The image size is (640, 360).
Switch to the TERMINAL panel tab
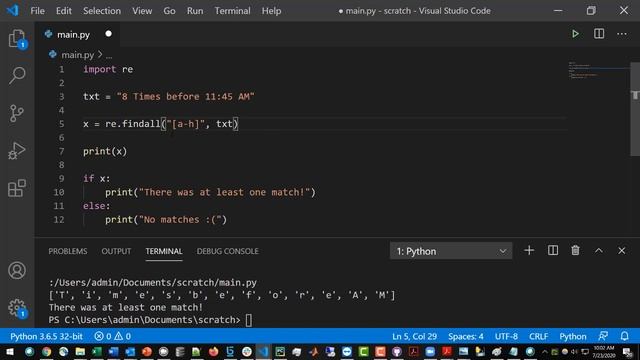(164, 251)
